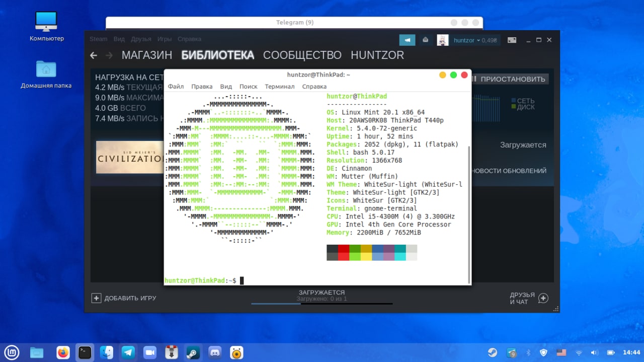Click the cyan color block in neofetch

pyautogui.click(x=400, y=249)
